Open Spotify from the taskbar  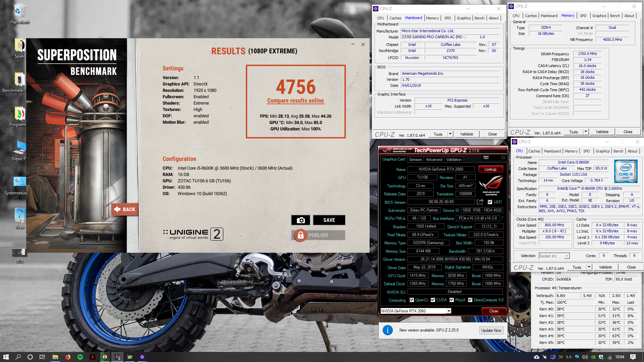80,357
